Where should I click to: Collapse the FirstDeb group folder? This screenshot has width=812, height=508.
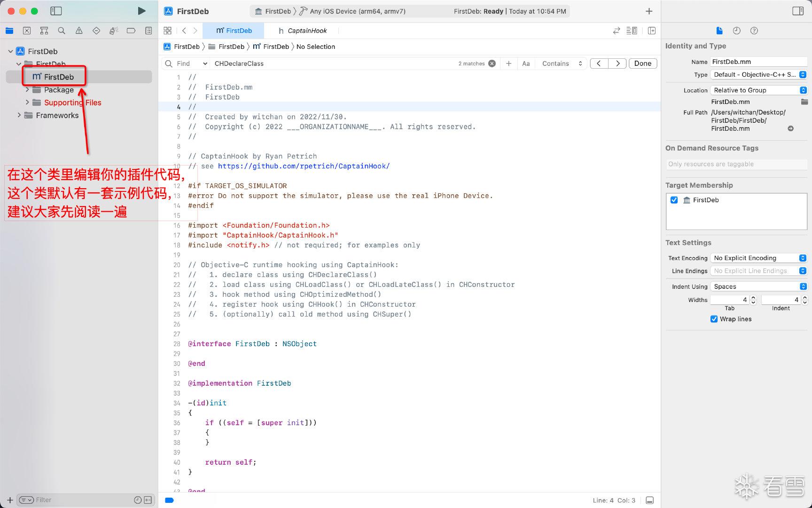[x=19, y=64]
